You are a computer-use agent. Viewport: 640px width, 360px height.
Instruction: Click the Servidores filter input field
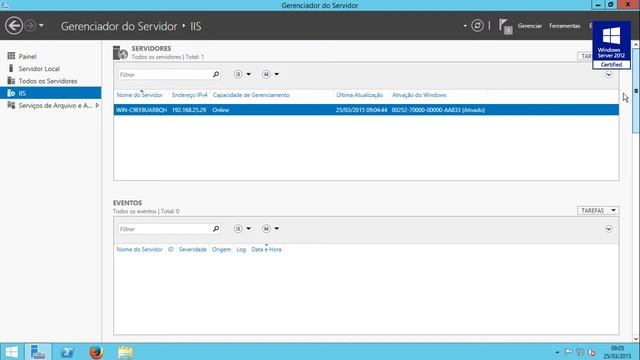coord(164,75)
